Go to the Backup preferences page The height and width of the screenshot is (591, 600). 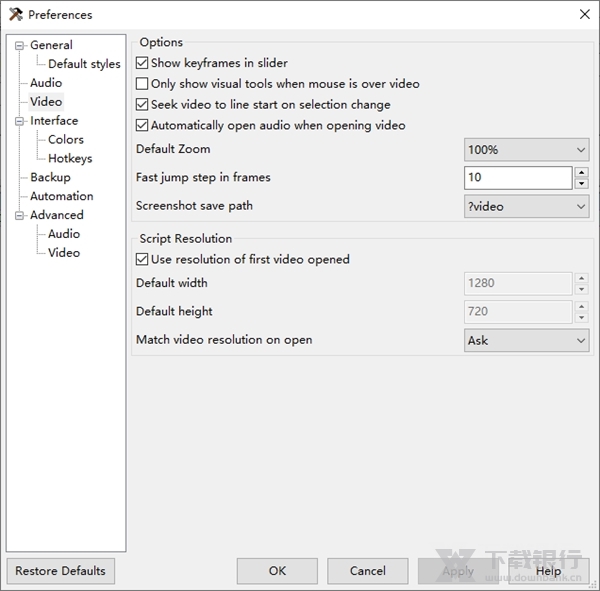pos(50,177)
